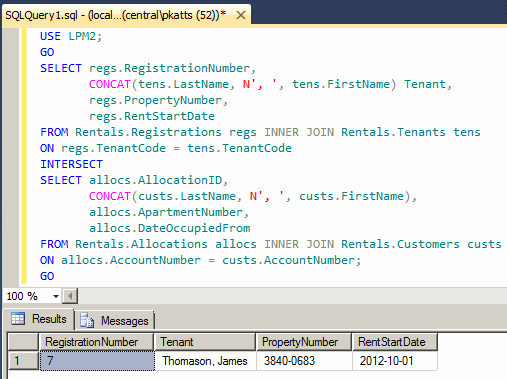Viewport: 507px width, 379px height.
Task: Open the 100 % zoom dropdown
Action: [56, 296]
